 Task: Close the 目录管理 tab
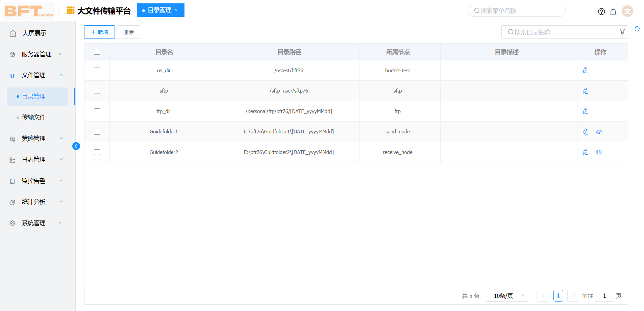coord(176,10)
